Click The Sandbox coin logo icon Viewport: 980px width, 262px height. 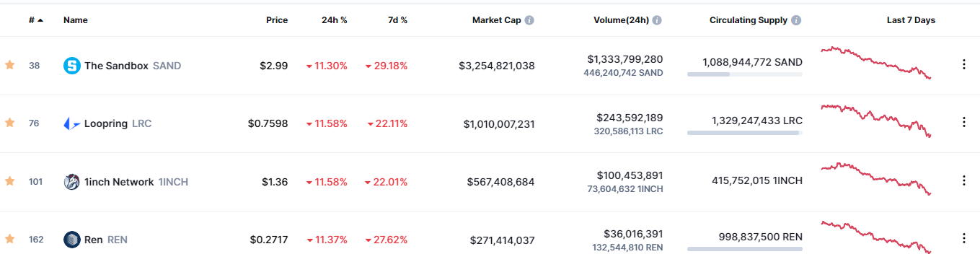click(71, 66)
